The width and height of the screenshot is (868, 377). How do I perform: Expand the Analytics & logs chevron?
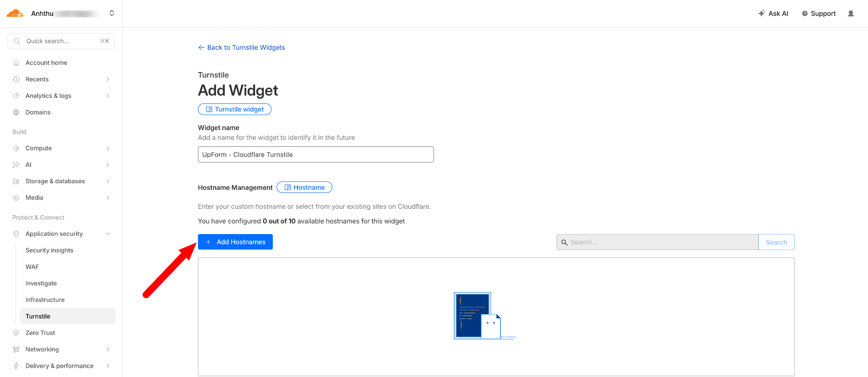(108, 96)
